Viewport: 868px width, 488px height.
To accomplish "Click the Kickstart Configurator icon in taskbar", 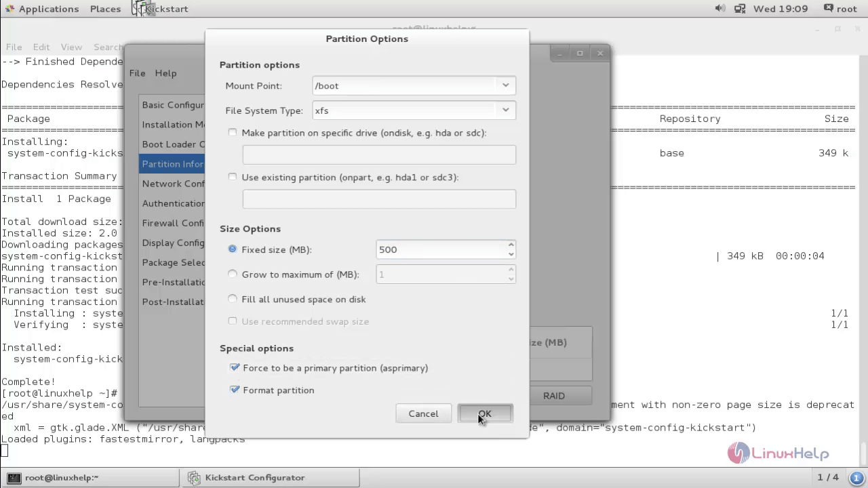I will coord(194,477).
